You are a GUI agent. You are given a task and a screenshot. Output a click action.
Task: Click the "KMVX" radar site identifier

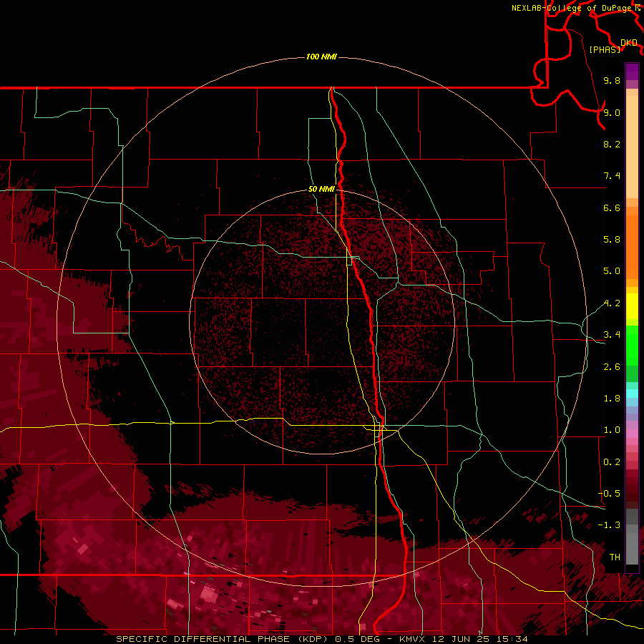coord(413,639)
